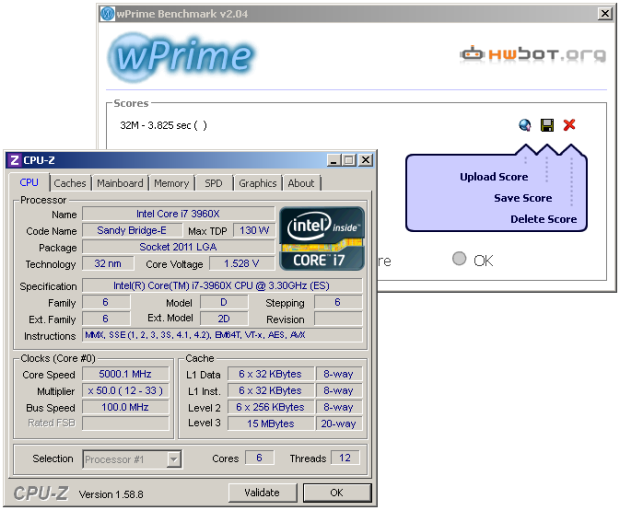620x511 pixels.
Task: Click the Validate button
Action: 262,492
